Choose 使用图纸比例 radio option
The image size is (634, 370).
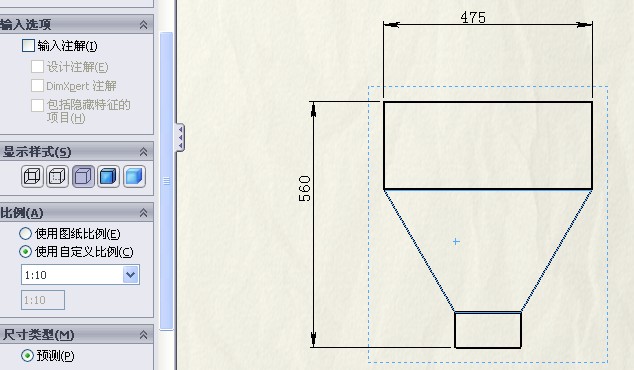point(25,233)
